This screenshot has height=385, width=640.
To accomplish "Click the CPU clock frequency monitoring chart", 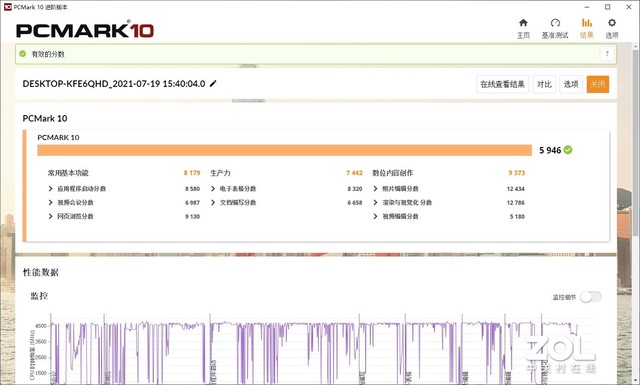I will coord(314,350).
